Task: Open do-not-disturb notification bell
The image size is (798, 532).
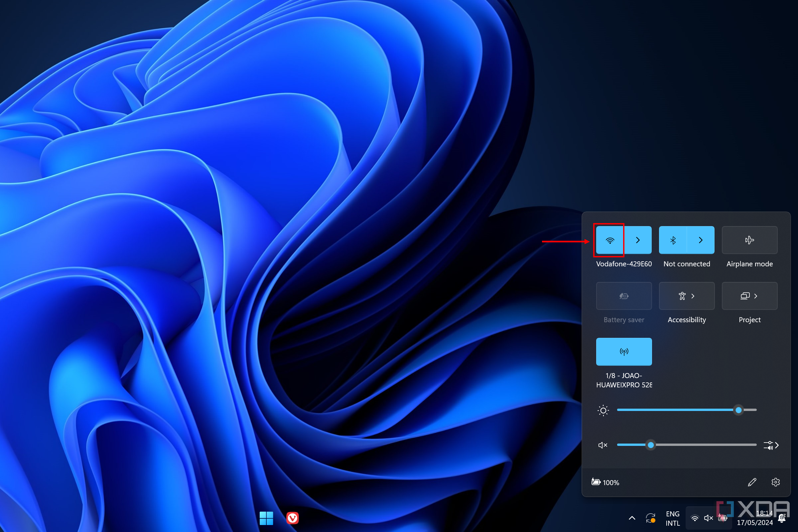Action: pos(782,518)
